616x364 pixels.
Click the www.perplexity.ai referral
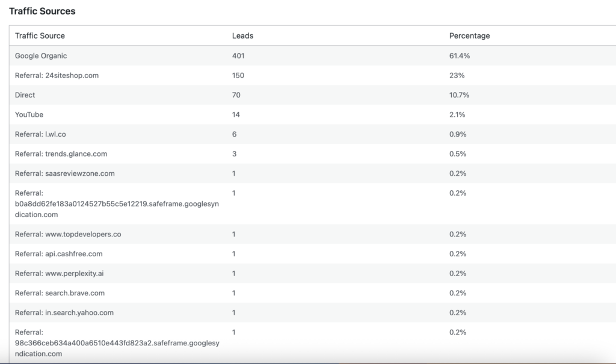point(61,274)
